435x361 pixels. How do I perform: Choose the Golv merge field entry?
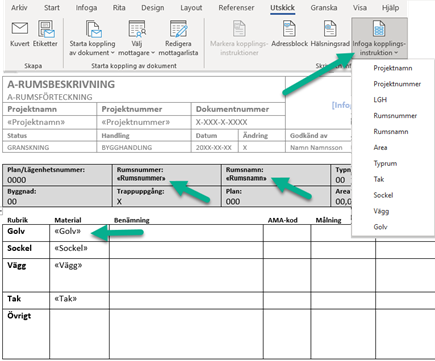[380, 227]
